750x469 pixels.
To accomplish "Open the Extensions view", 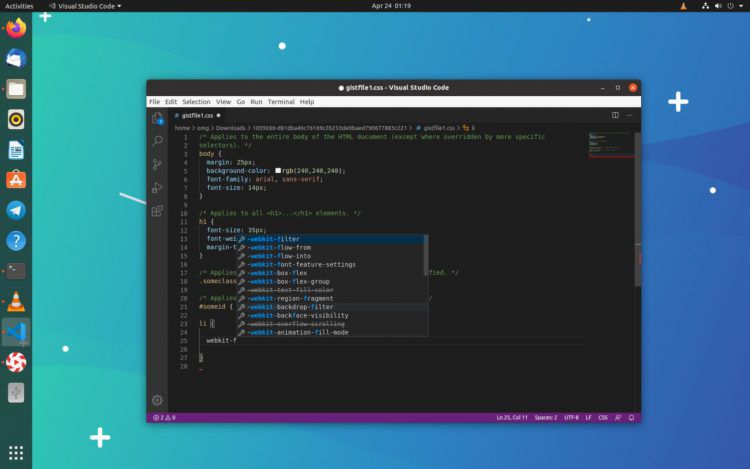I will click(157, 211).
